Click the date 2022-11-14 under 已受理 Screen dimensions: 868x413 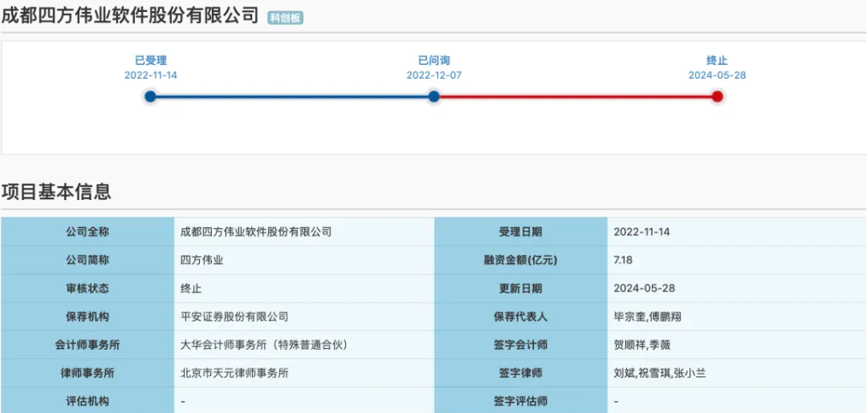click(150, 75)
